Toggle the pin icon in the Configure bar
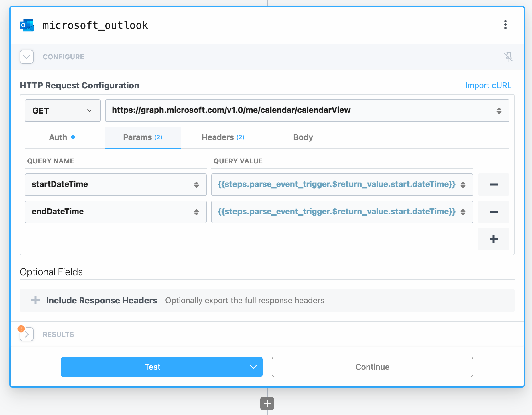This screenshot has height=415, width=532. pyautogui.click(x=508, y=57)
